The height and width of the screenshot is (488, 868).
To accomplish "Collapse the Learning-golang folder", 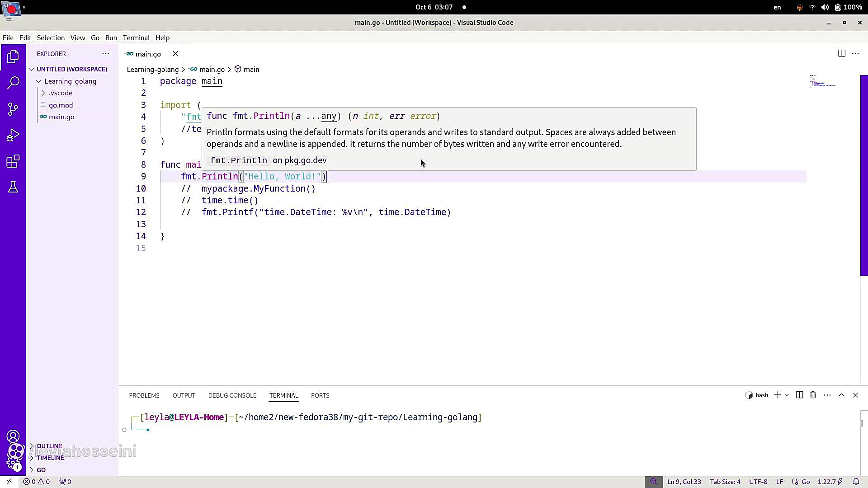I will point(71,81).
